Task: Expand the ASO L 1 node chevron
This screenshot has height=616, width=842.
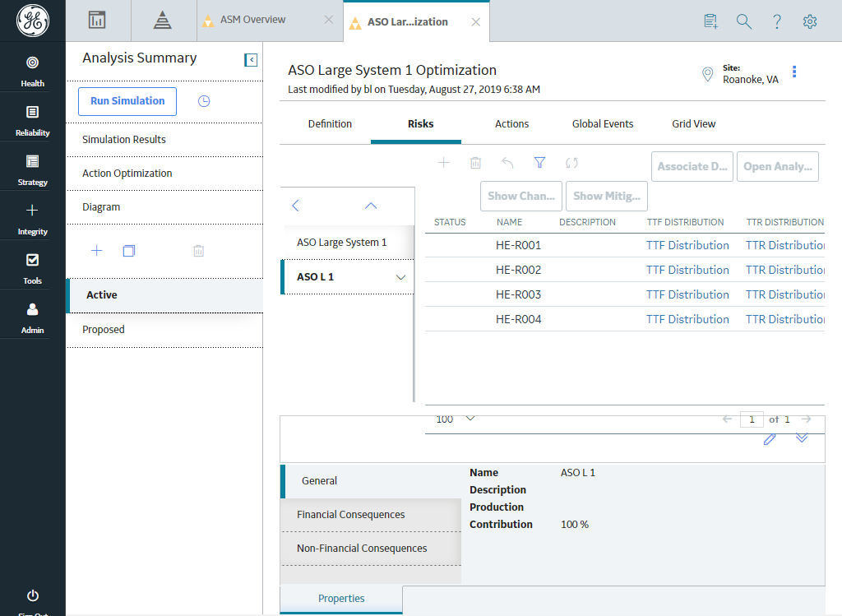Action: pos(400,277)
